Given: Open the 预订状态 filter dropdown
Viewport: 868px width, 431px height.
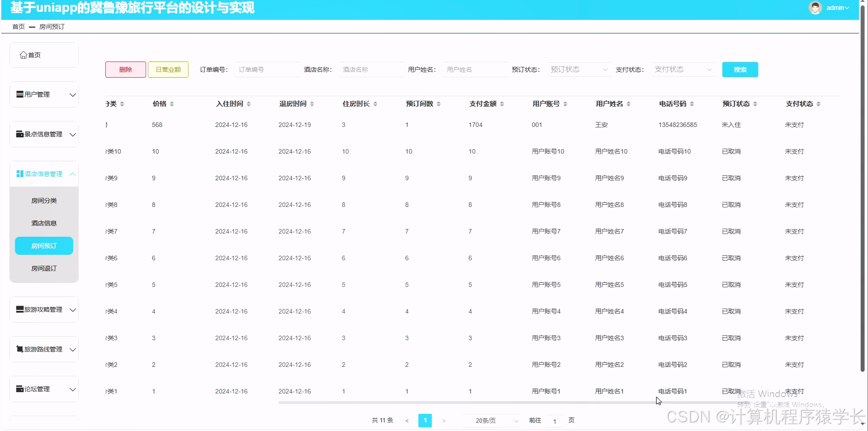Looking at the screenshot, I should pyautogui.click(x=579, y=70).
